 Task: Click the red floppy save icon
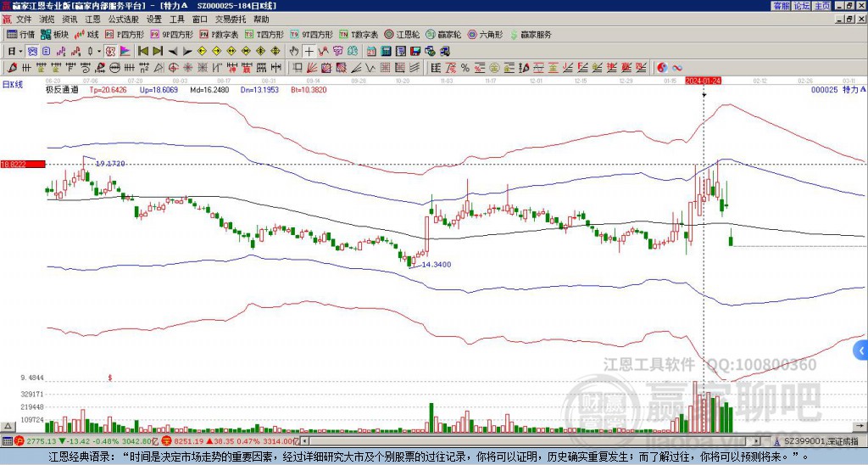pos(415,51)
